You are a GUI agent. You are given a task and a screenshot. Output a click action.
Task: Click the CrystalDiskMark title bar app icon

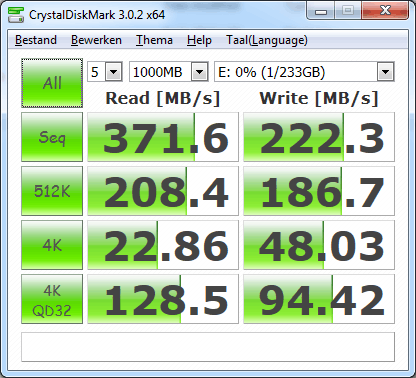[16, 14]
